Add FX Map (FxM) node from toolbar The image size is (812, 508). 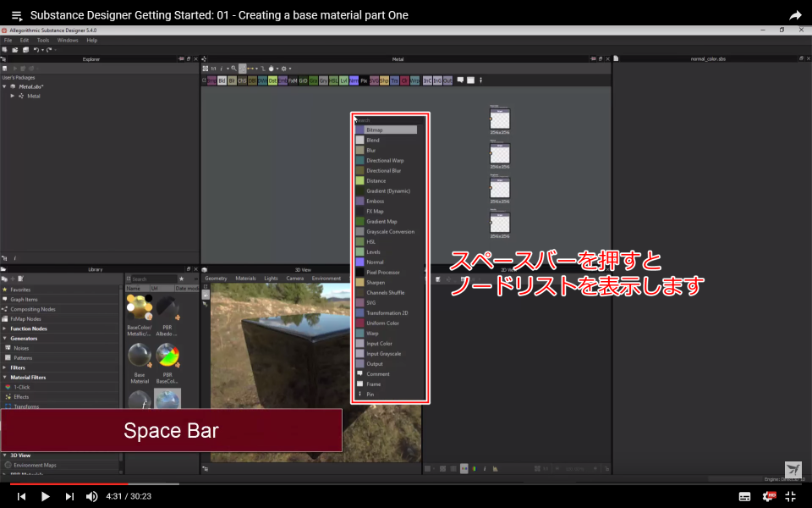(x=293, y=81)
